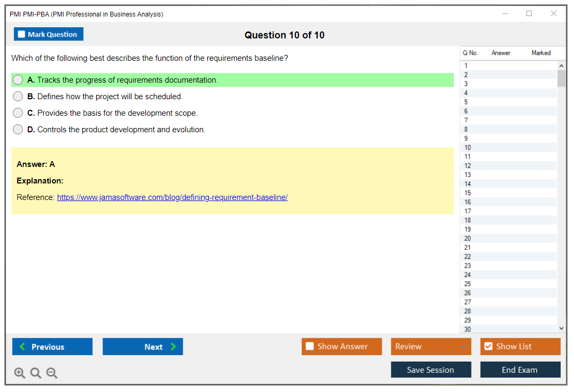Maximize the exam window
The width and height of the screenshot is (574, 392).
coord(529,14)
